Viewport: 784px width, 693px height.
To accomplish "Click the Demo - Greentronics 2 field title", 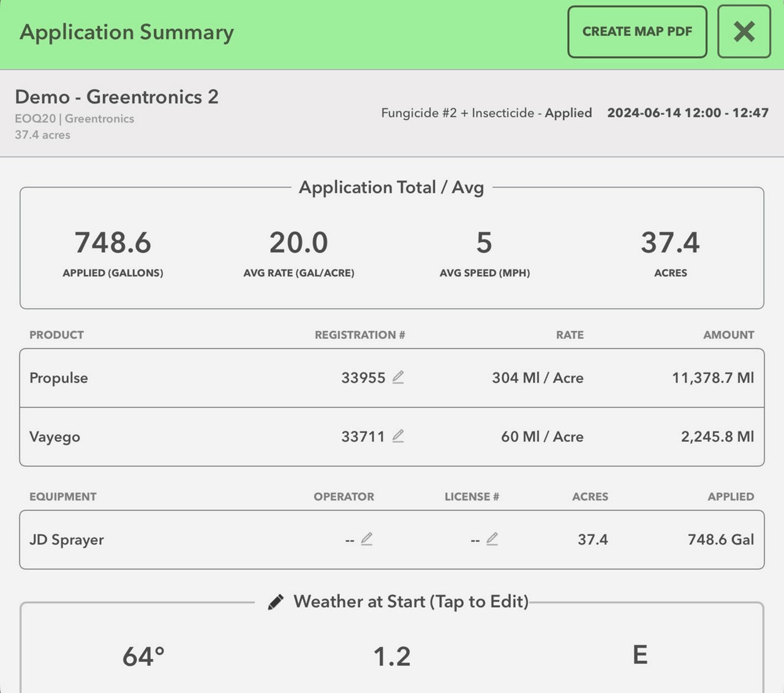I will point(116,97).
